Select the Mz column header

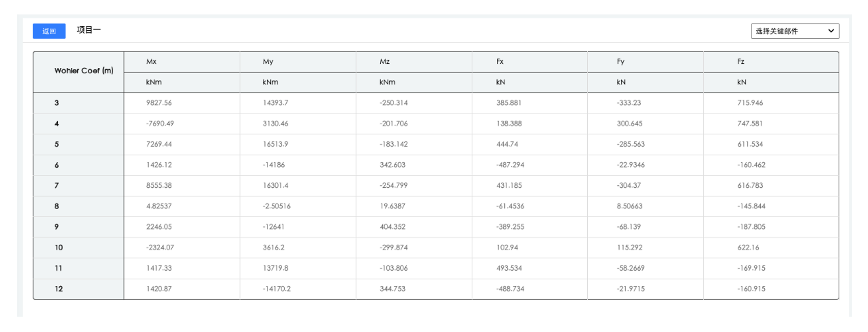(x=384, y=61)
